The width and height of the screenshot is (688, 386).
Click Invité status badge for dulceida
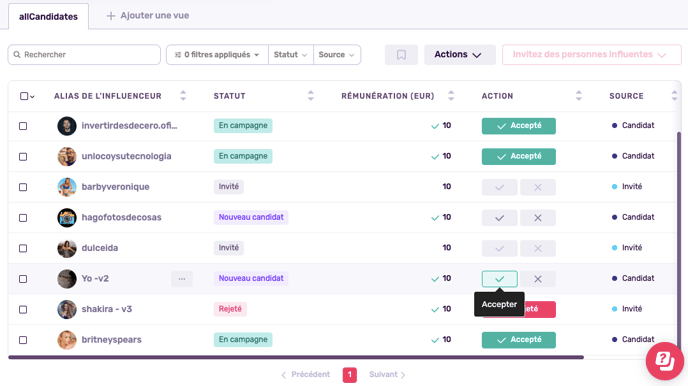[229, 248]
